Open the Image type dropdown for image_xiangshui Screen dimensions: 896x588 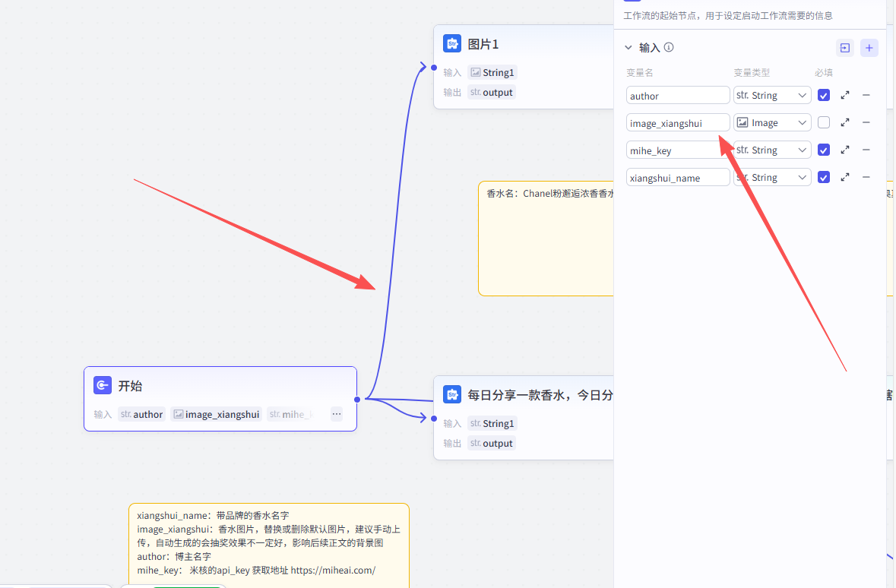tap(772, 122)
